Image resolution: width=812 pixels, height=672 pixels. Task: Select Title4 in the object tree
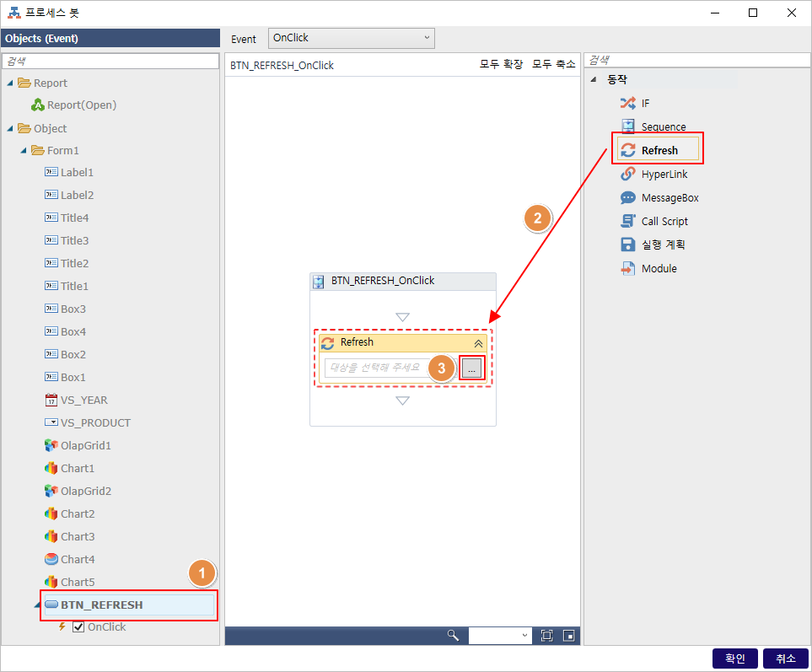(x=74, y=218)
